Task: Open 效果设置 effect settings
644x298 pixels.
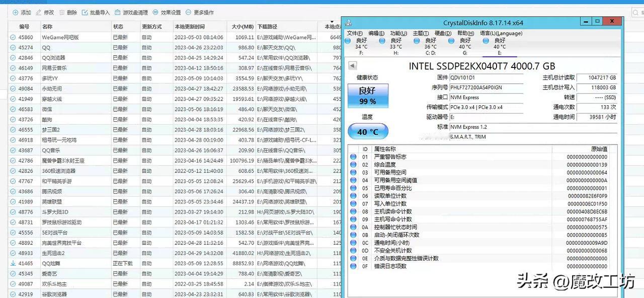Action: click(x=167, y=12)
